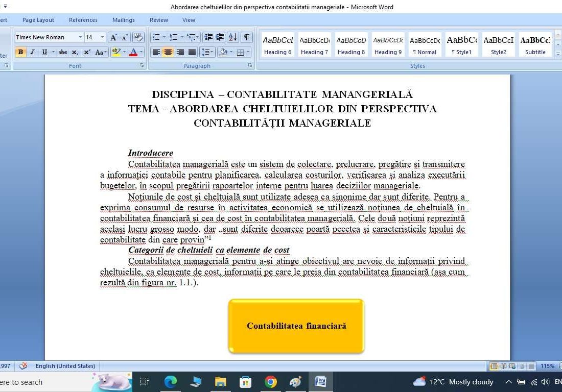Image resolution: width=562 pixels, height=392 pixels.
Task: Select the strikethrough icon
Action: click(x=64, y=52)
